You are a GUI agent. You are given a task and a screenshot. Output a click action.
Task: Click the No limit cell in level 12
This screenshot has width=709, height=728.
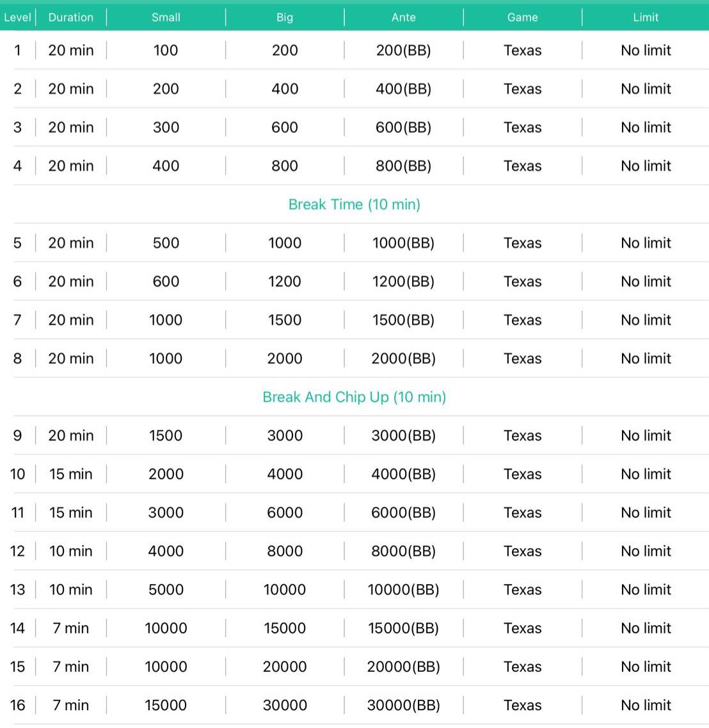(646, 551)
